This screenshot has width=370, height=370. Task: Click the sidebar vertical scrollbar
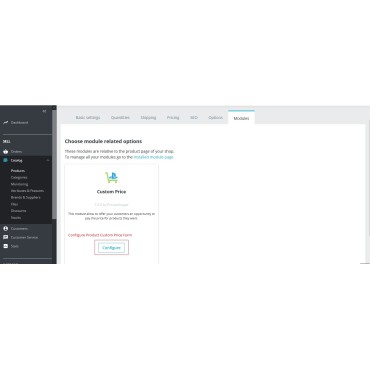point(54,164)
